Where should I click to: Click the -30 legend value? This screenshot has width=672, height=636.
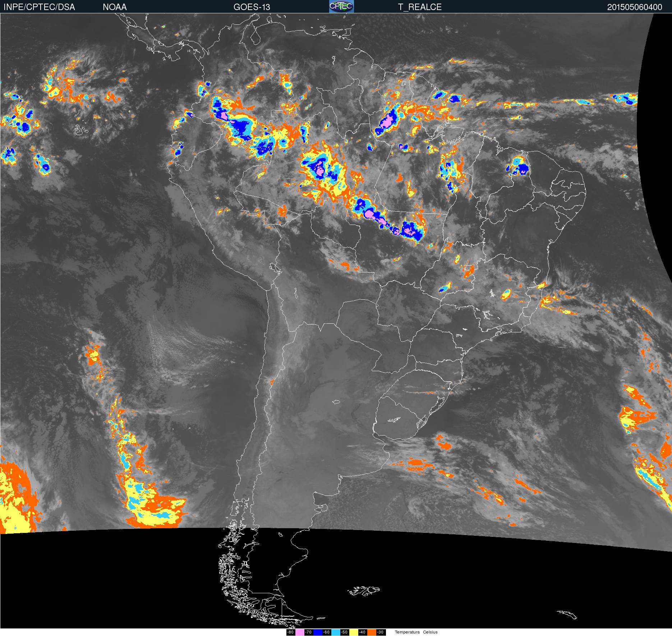pos(381,632)
